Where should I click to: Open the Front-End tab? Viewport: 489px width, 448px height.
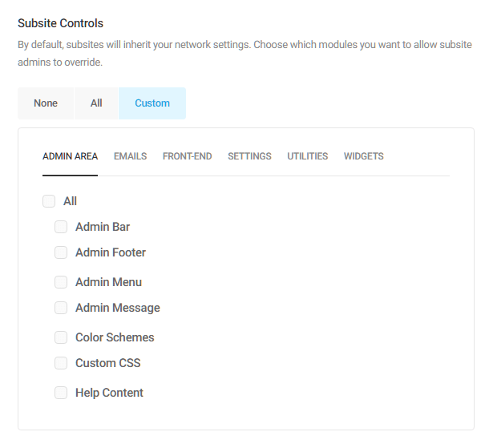click(187, 156)
